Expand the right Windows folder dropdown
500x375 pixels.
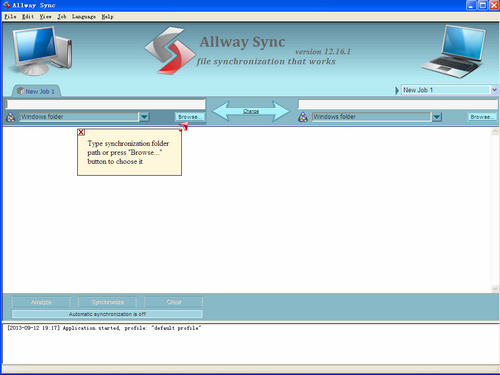click(x=437, y=117)
